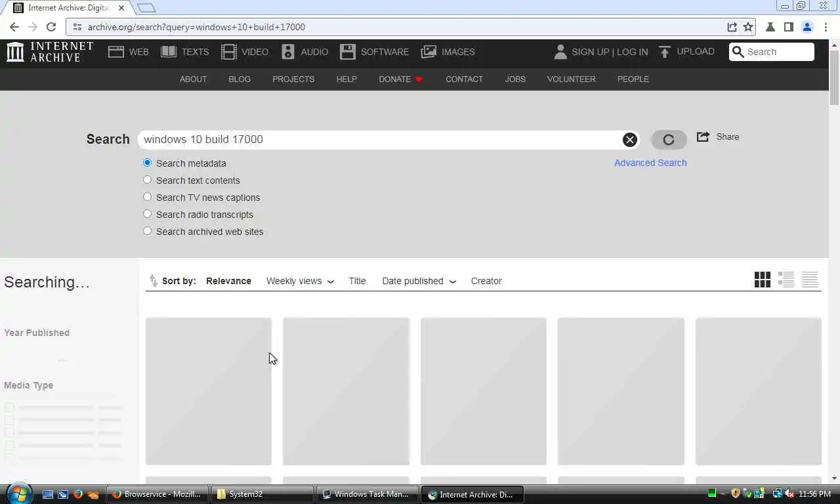Image resolution: width=840 pixels, height=504 pixels.
Task: Switch to Browservice Mozilla taskbar window
Action: (157, 494)
